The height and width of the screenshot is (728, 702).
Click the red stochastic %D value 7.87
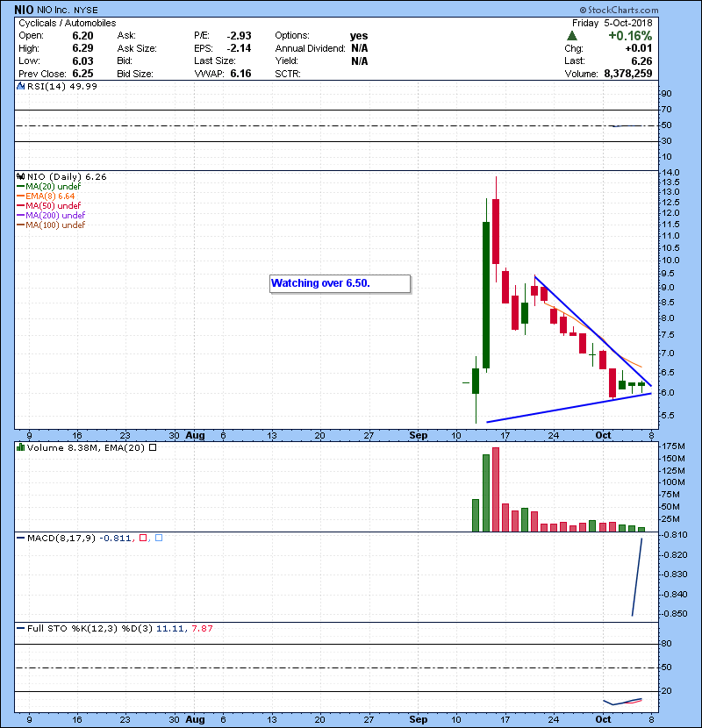tap(202, 629)
